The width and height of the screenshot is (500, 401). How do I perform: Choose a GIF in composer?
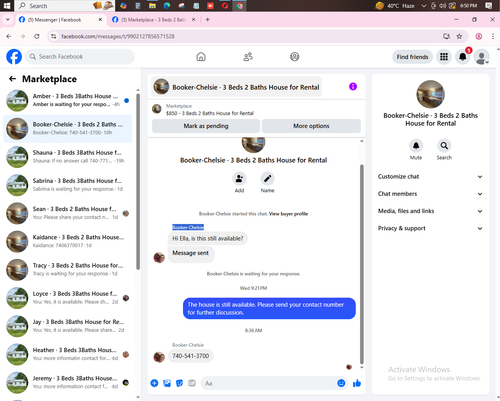pos(192,383)
